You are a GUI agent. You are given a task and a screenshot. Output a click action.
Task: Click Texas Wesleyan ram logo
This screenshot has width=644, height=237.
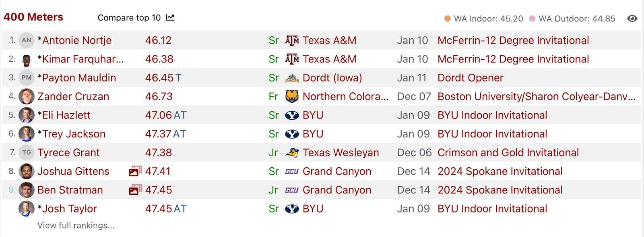(292, 153)
